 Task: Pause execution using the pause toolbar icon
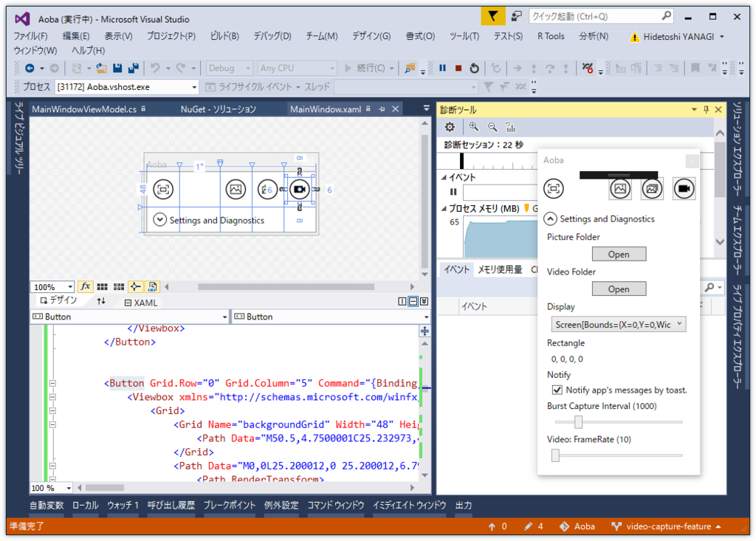(x=442, y=68)
